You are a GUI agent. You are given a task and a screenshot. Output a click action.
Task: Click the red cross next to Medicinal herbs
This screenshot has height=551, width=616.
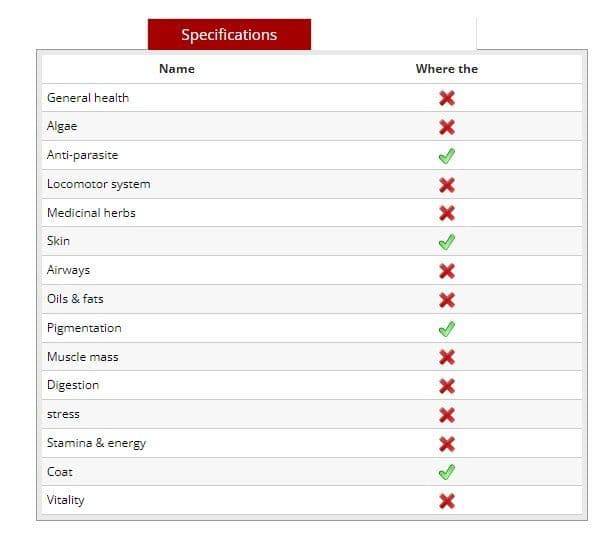point(447,213)
